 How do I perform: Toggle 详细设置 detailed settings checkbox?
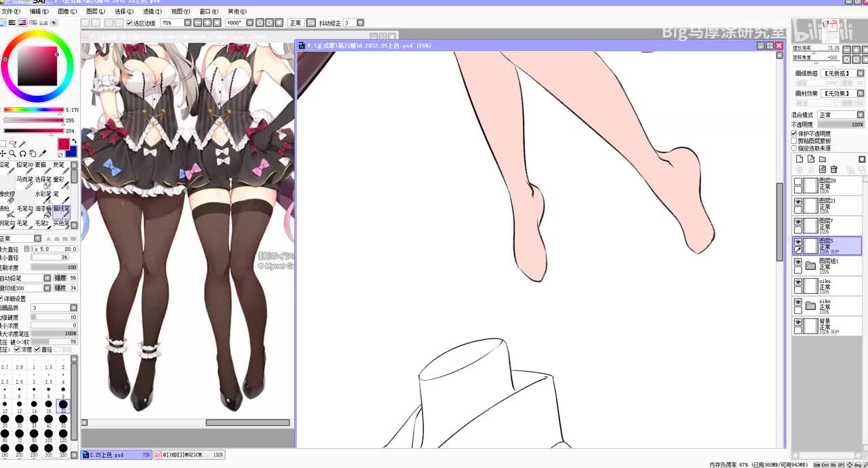[2, 298]
